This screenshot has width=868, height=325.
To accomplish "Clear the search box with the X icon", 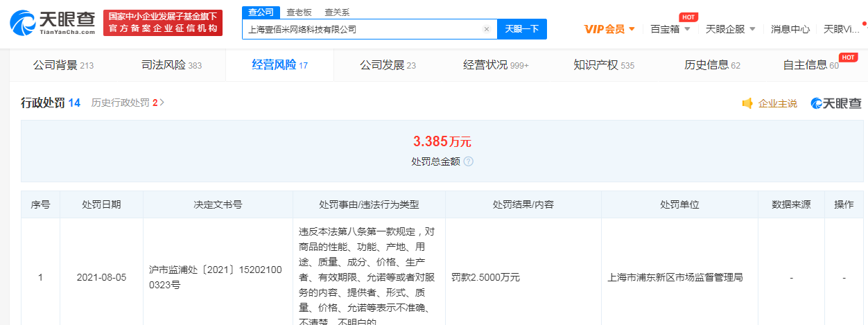I will pos(487,29).
